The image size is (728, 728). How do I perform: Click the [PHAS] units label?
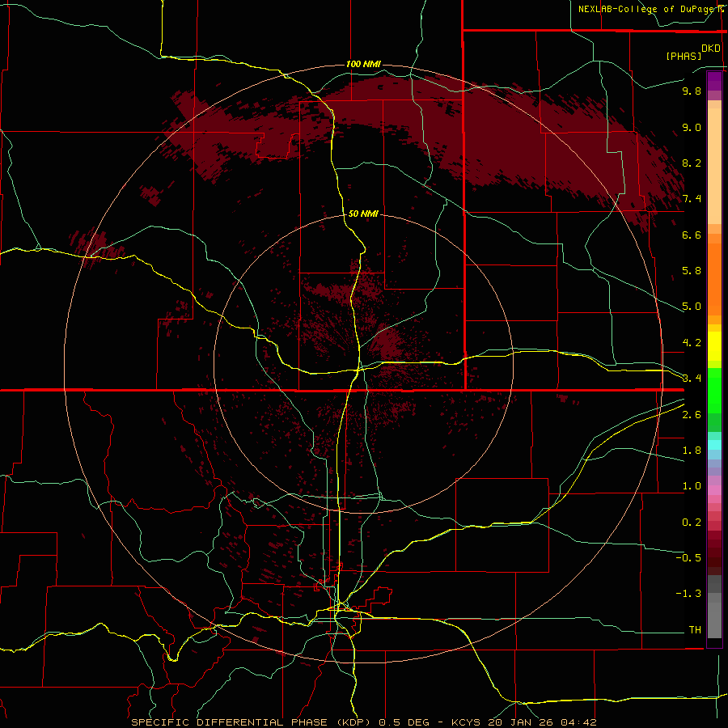[684, 56]
